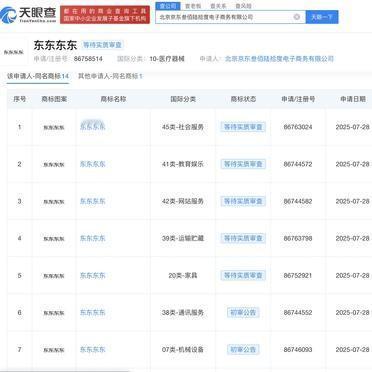Click the 等待实质审查 status in the 20类 row

[x=243, y=275]
